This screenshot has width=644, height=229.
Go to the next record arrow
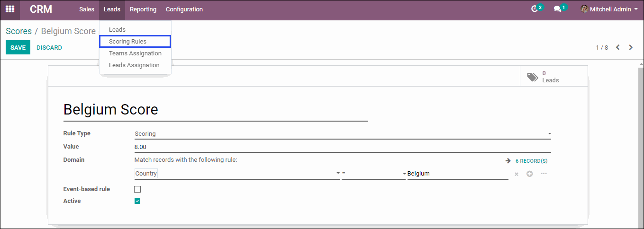[x=631, y=47]
